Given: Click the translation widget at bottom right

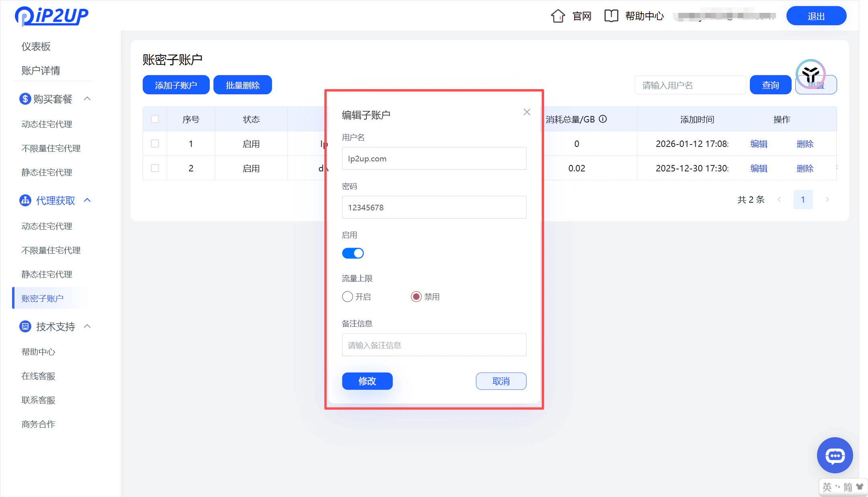Looking at the screenshot, I should pyautogui.click(x=843, y=487).
